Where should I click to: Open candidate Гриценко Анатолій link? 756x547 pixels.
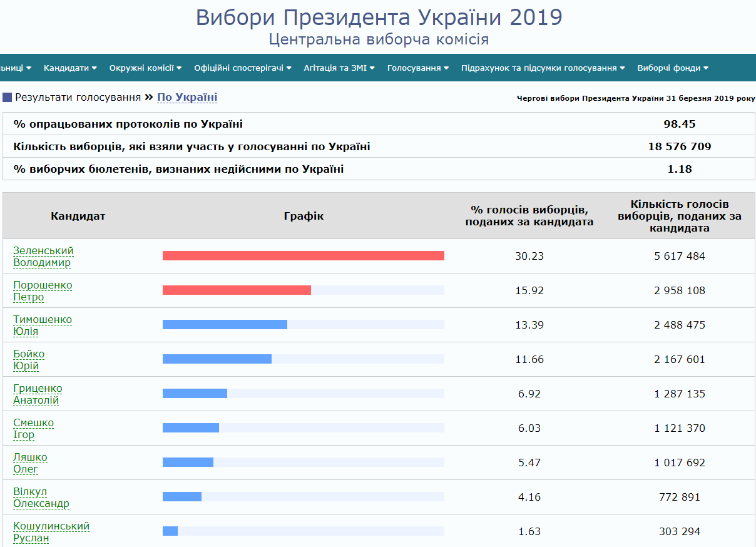(38, 394)
